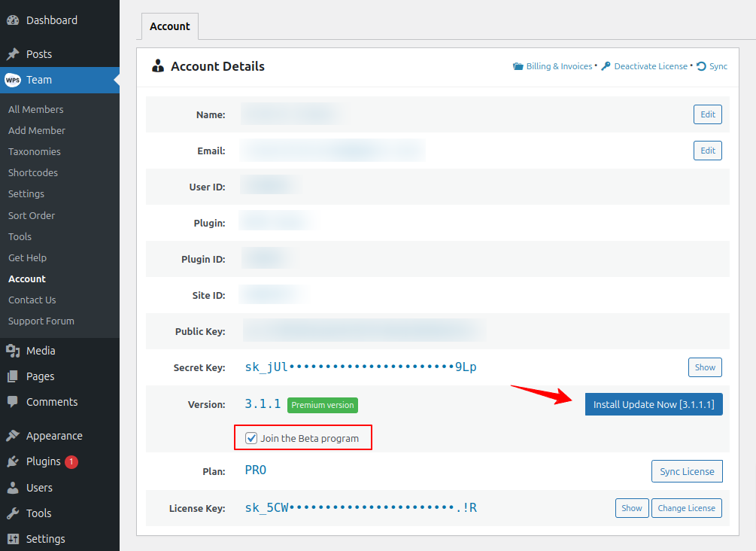
Task: Open Add Member from the Team menu
Action: click(x=36, y=130)
